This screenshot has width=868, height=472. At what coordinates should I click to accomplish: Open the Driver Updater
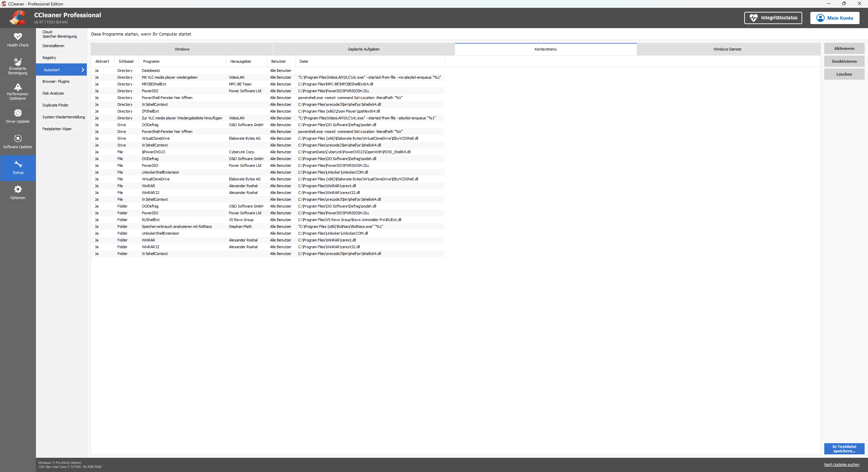tap(18, 117)
